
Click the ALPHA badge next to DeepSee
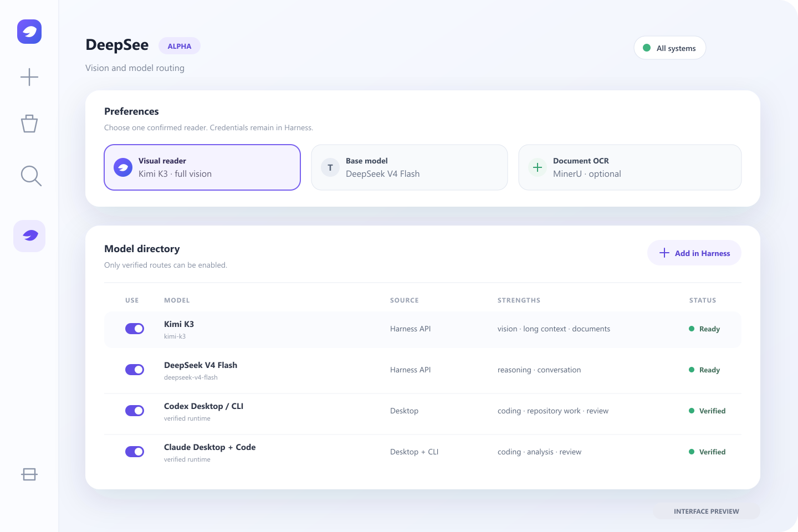(180, 46)
